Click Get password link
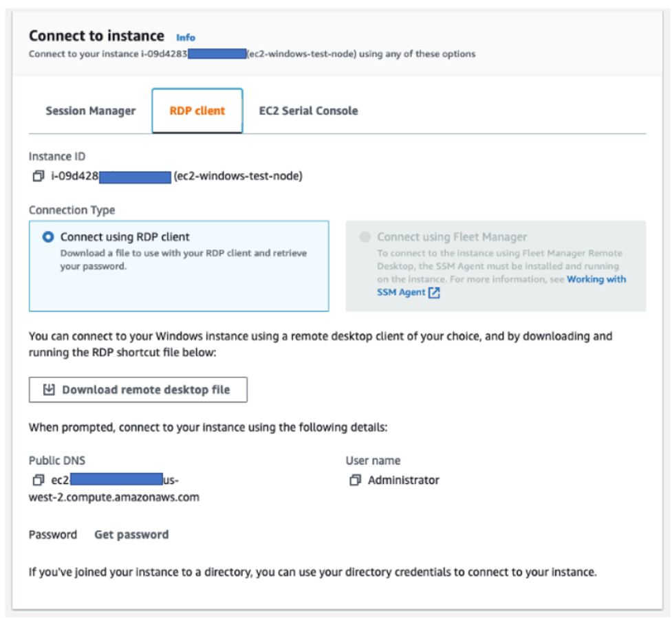 click(x=131, y=535)
